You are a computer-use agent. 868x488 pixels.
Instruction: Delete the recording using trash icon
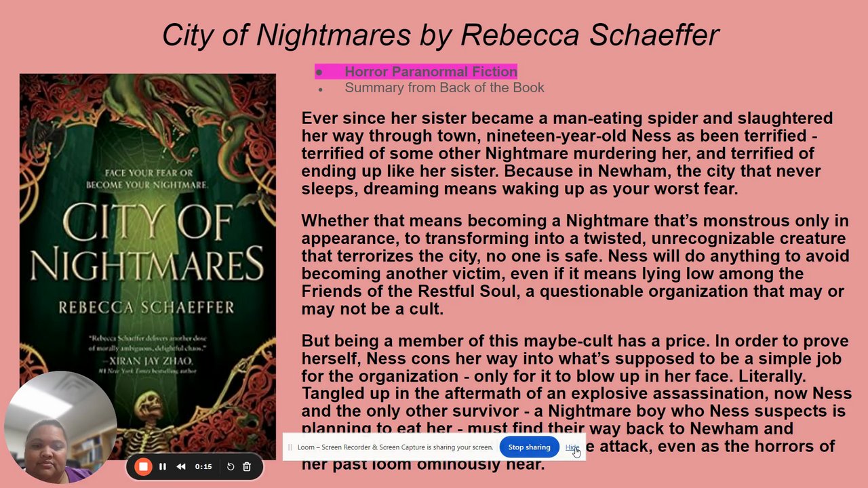[247, 466]
